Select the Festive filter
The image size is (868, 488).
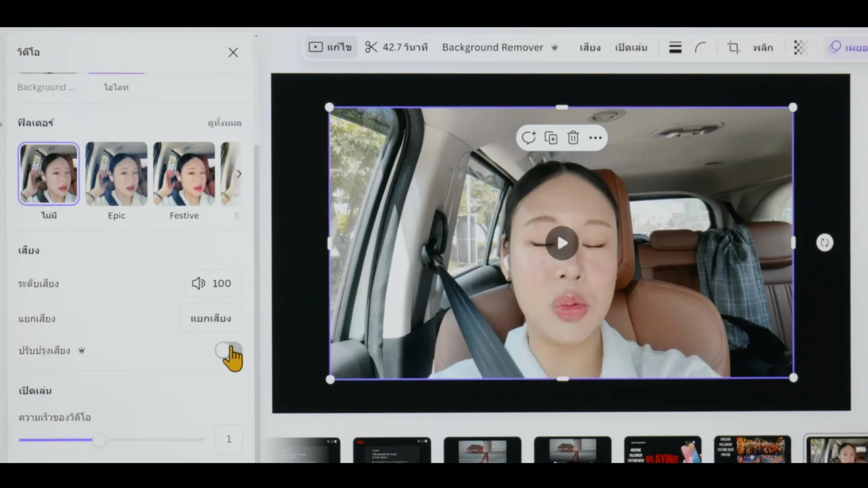[x=184, y=174]
